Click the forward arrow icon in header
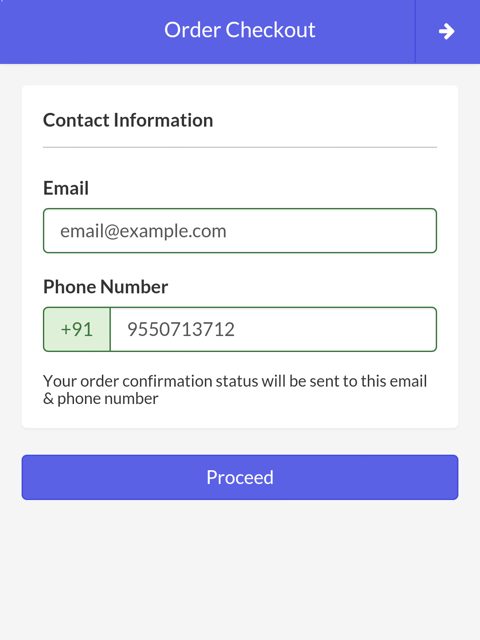Viewport: 480px width, 640px height. (447, 31)
